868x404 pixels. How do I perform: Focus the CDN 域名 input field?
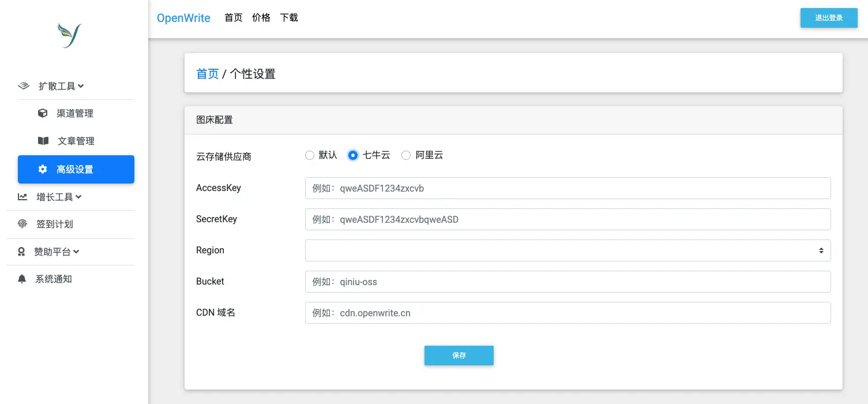tap(568, 313)
